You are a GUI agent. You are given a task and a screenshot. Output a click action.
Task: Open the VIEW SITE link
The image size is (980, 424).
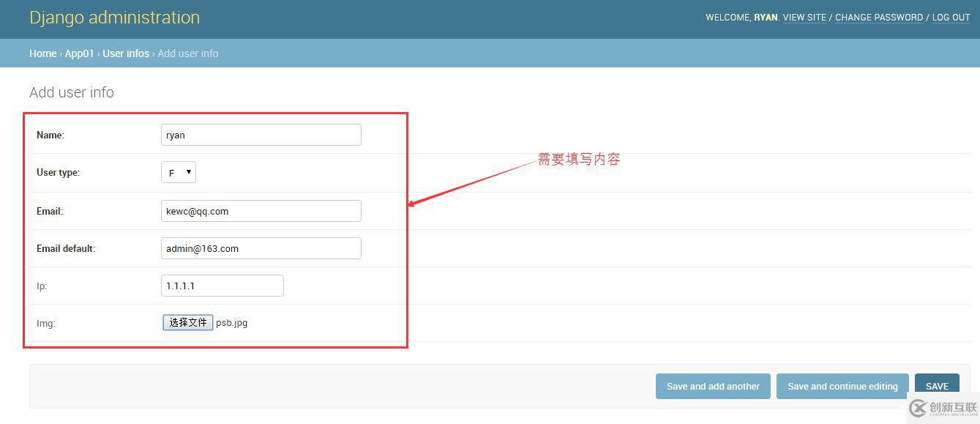pos(804,18)
